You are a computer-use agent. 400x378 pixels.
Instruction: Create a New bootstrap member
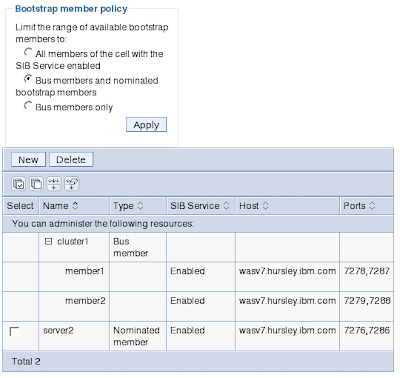[28, 160]
